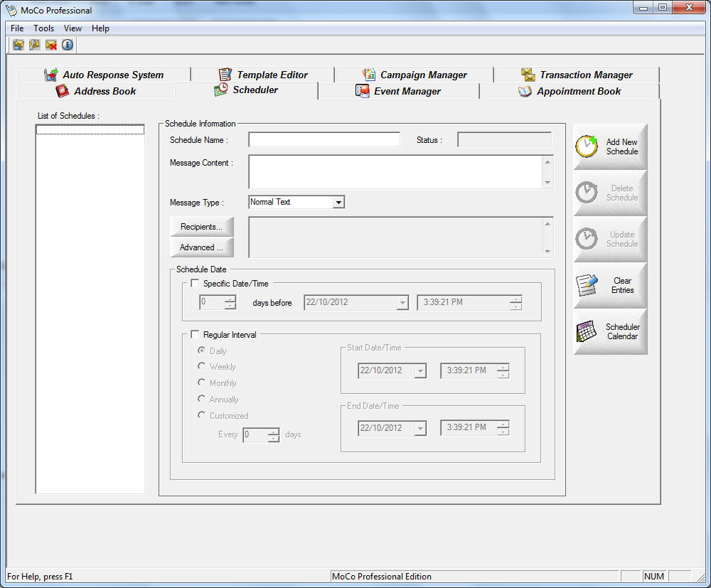The height and width of the screenshot is (588, 711).
Task: Increment the Start Date/Time time spinner
Action: 503,368
